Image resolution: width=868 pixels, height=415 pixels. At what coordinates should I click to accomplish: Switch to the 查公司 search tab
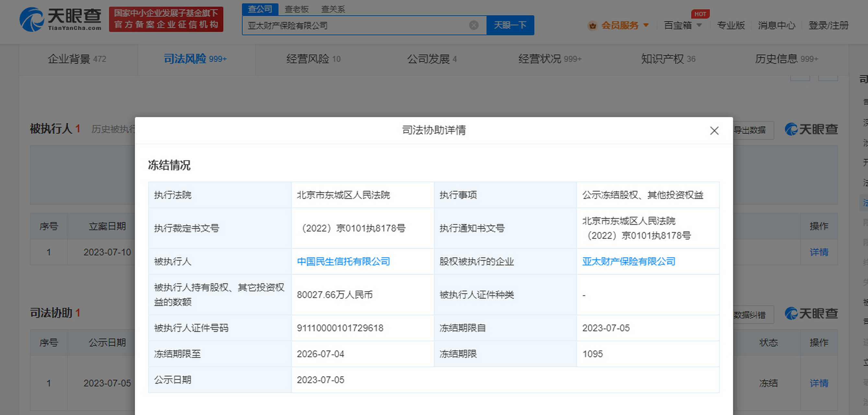point(260,9)
